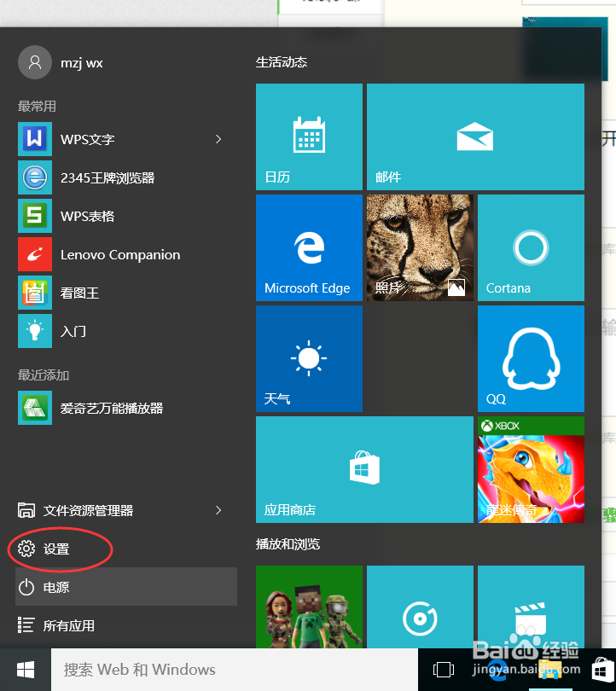Click the 播放和浏览 group heading
This screenshot has width=616, height=691.
click(x=288, y=544)
